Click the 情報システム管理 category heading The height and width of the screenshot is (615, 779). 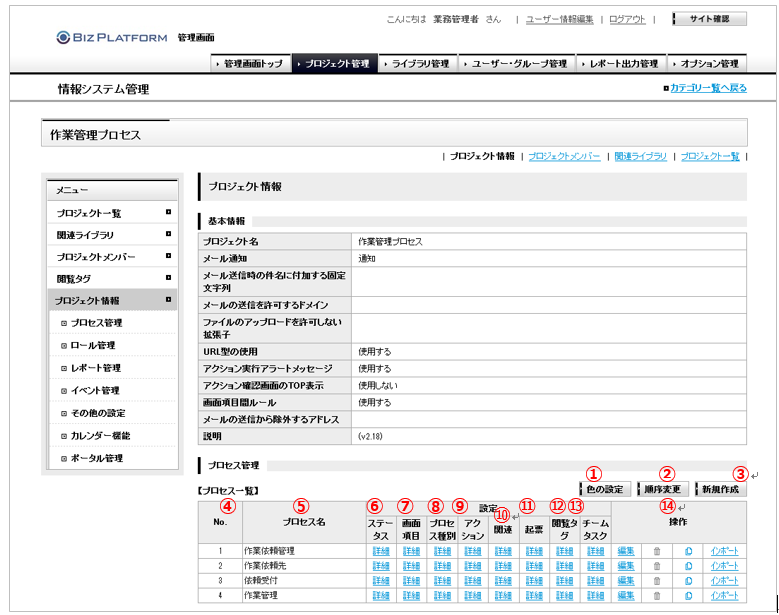click(x=103, y=89)
